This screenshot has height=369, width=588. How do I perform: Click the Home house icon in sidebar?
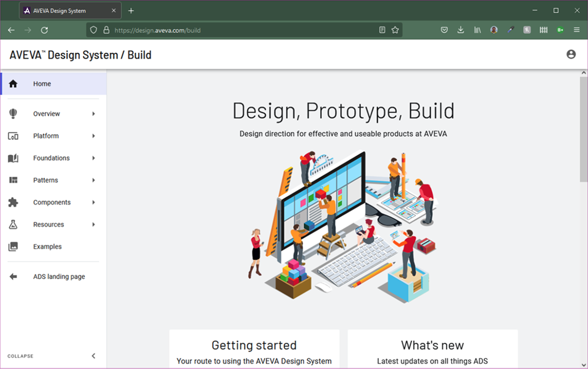pyautogui.click(x=13, y=84)
